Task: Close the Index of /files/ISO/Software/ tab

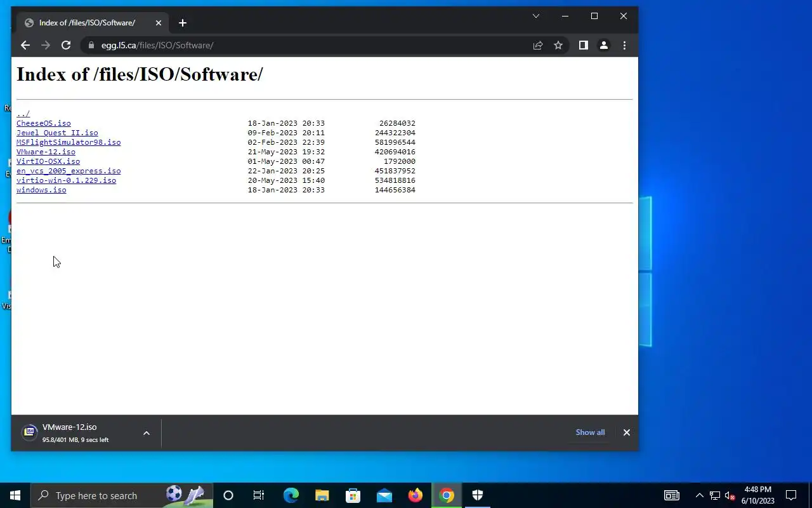Action: 159,23
